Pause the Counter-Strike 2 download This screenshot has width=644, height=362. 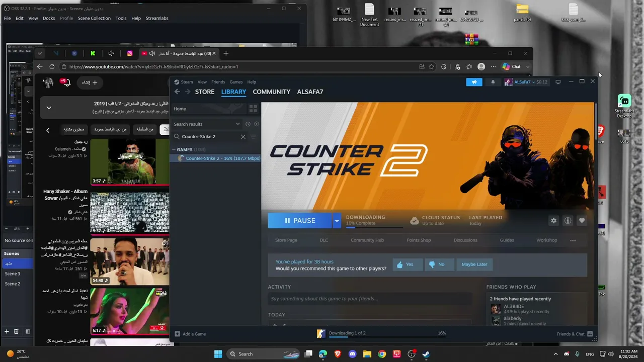tap(300, 221)
